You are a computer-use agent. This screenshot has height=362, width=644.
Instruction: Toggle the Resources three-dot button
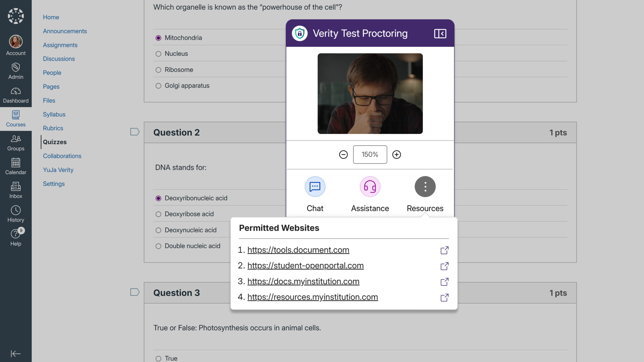pos(425,187)
